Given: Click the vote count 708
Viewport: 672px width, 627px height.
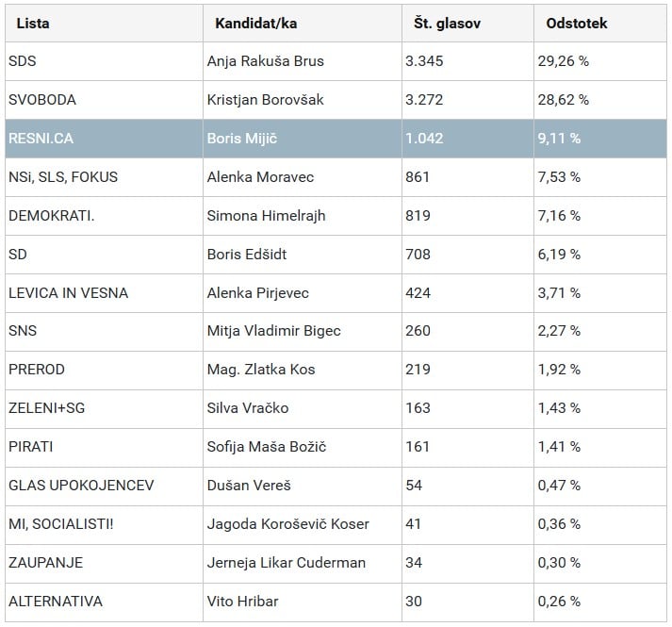Looking at the screenshot, I should coord(418,255).
